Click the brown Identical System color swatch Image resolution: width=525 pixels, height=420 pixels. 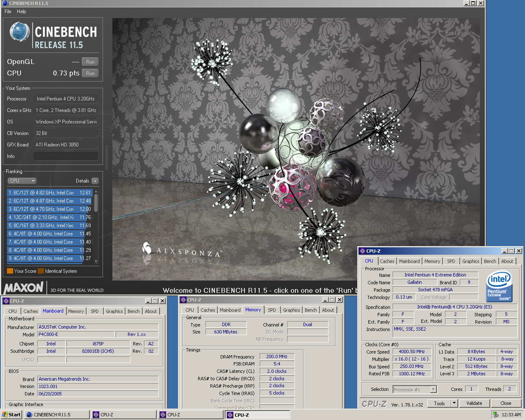click(x=41, y=271)
